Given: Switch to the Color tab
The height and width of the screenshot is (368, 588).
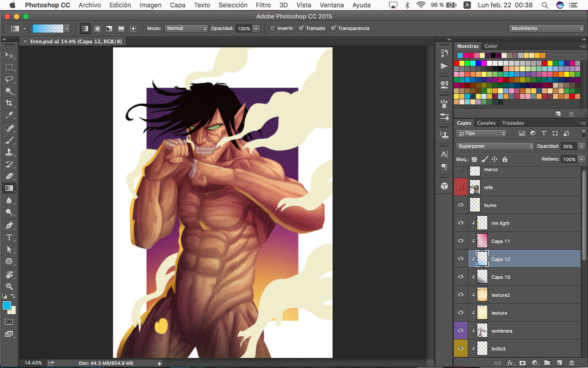Looking at the screenshot, I should 491,46.
